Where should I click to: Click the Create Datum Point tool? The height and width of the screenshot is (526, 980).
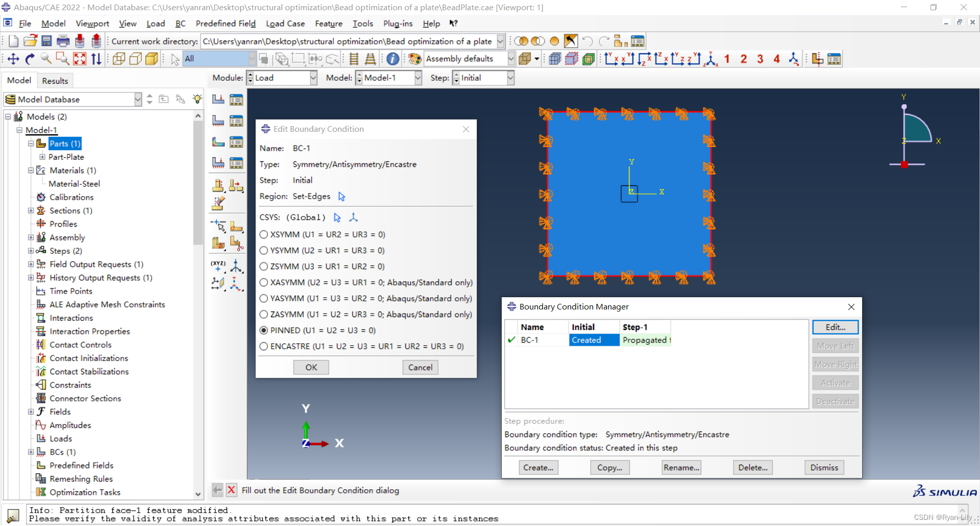pyautogui.click(x=218, y=266)
